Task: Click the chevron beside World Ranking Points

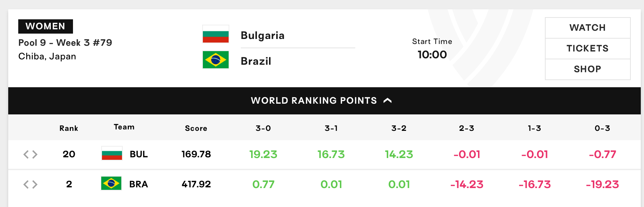Action: click(387, 101)
